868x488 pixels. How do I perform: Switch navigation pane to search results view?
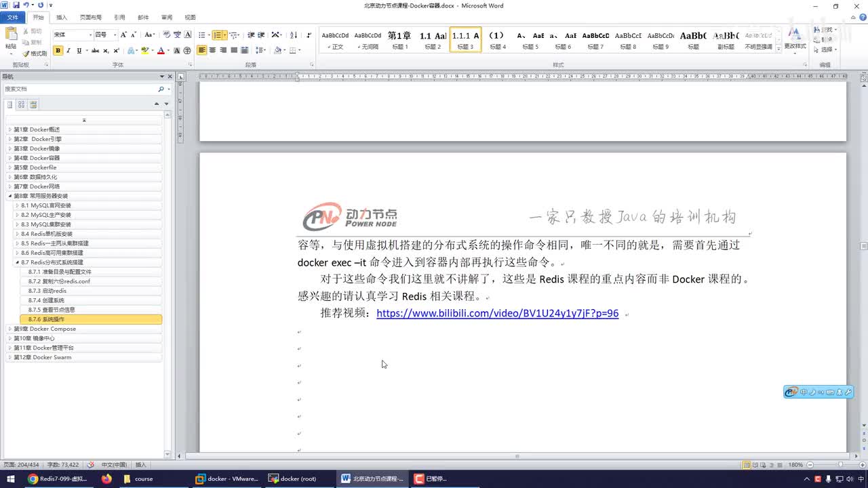[33, 104]
